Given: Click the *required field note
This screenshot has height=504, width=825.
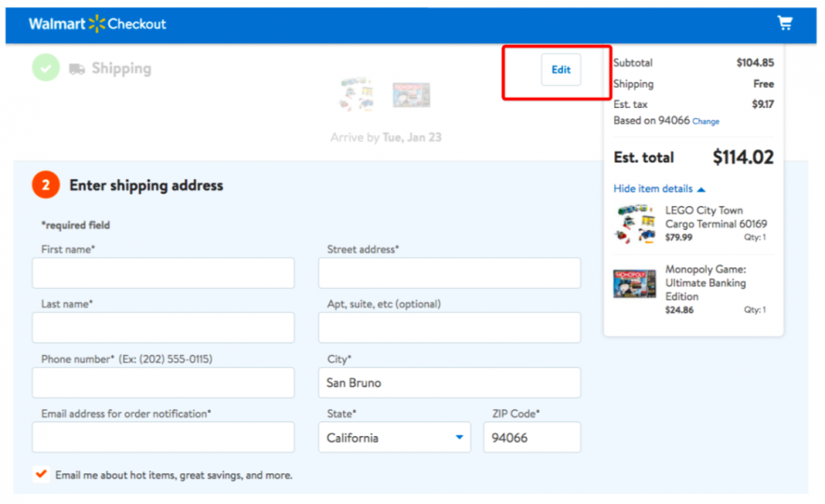Looking at the screenshot, I should coord(76,225).
